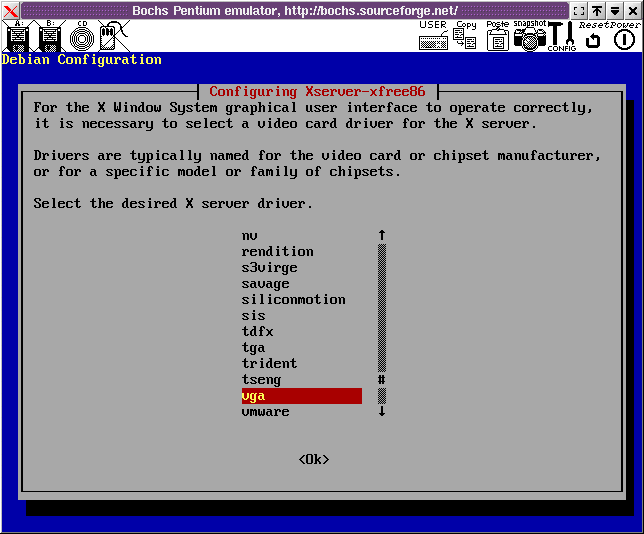Viewport: 644px width, 534px height.
Task: Toggle the Power button
Action: click(x=624, y=38)
